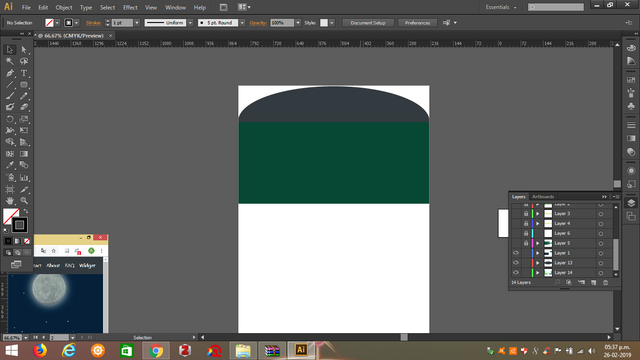640x360 pixels.
Task: Hide Layer 14 using its eye icon
Action: [x=516, y=273]
